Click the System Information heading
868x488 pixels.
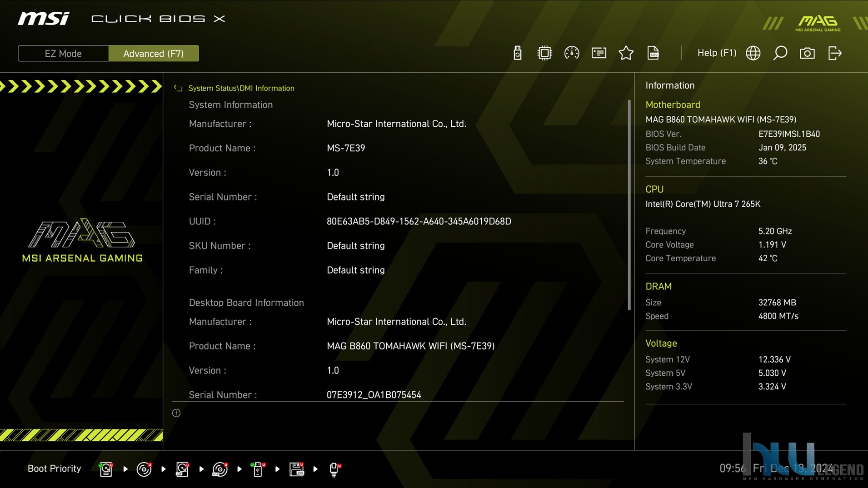click(231, 105)
